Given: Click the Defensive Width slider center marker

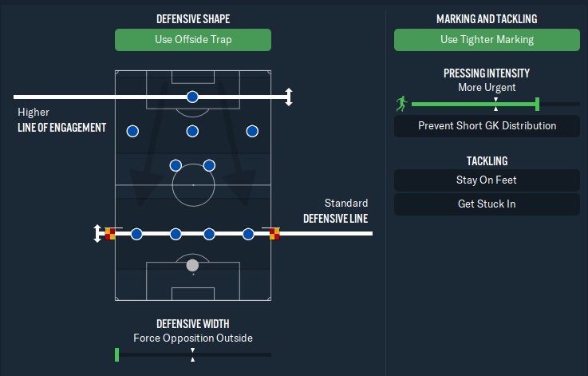Looking at the screenshot, I should (x=192, y=354).
